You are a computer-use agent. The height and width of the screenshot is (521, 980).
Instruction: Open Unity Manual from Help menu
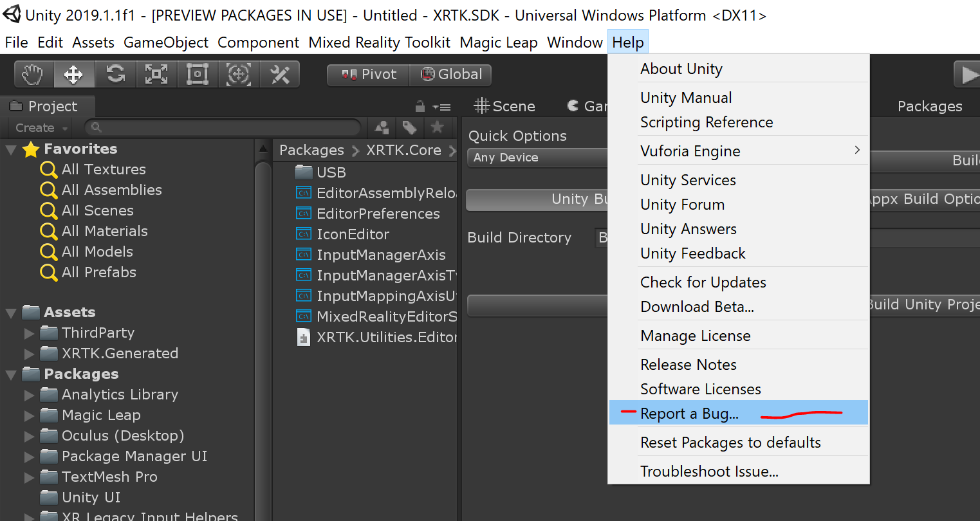pos(739,98)
